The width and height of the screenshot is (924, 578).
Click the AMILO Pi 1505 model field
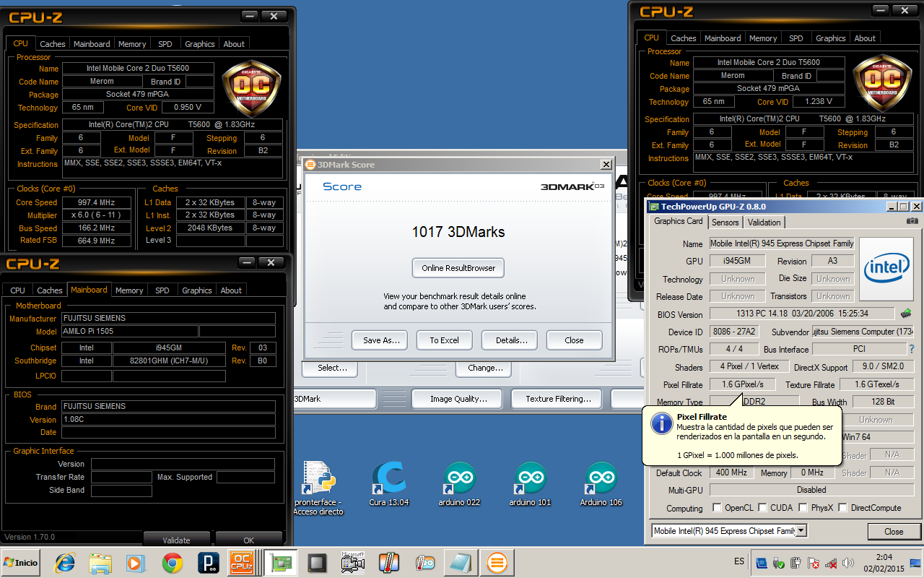pos(129,332)
